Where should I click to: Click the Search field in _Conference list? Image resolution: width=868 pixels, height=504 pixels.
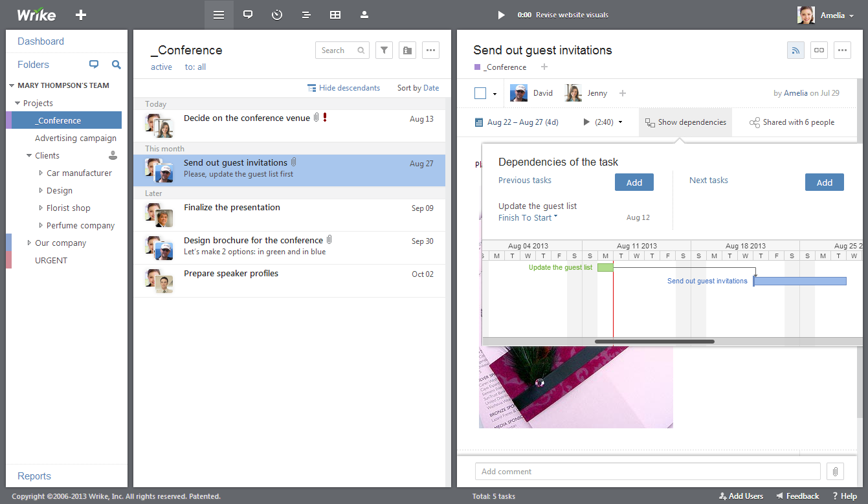tap(342, 50)
